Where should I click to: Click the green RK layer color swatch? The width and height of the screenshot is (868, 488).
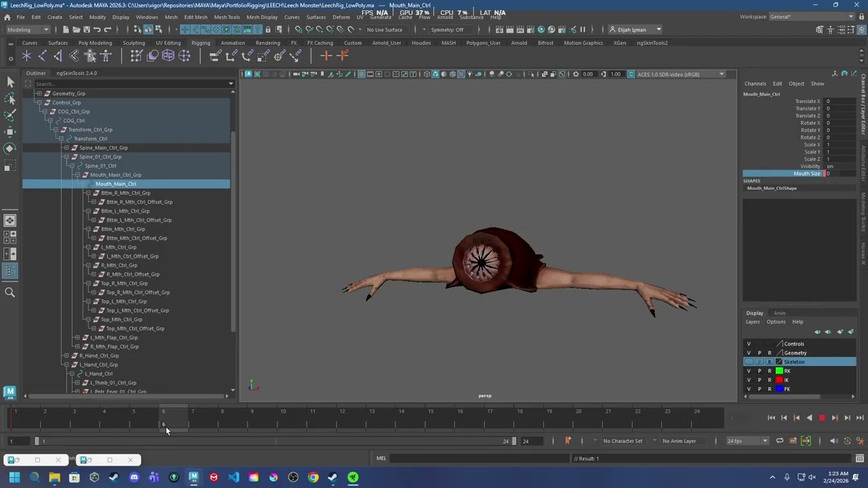(779, 371)
